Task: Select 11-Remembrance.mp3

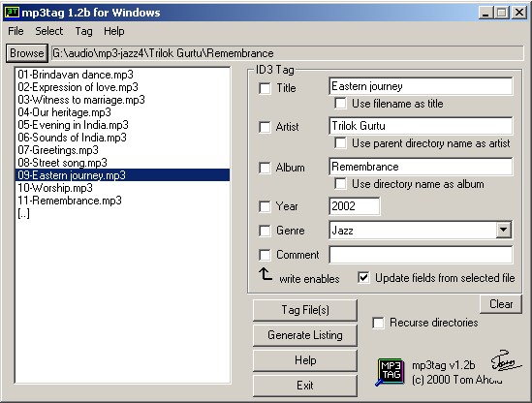Action: pos(122,201)
